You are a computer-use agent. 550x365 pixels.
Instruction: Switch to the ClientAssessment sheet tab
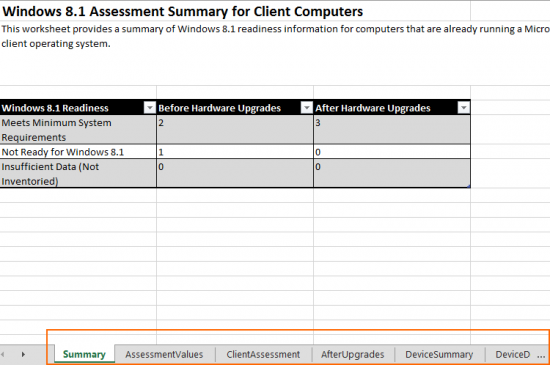[263, 354]
